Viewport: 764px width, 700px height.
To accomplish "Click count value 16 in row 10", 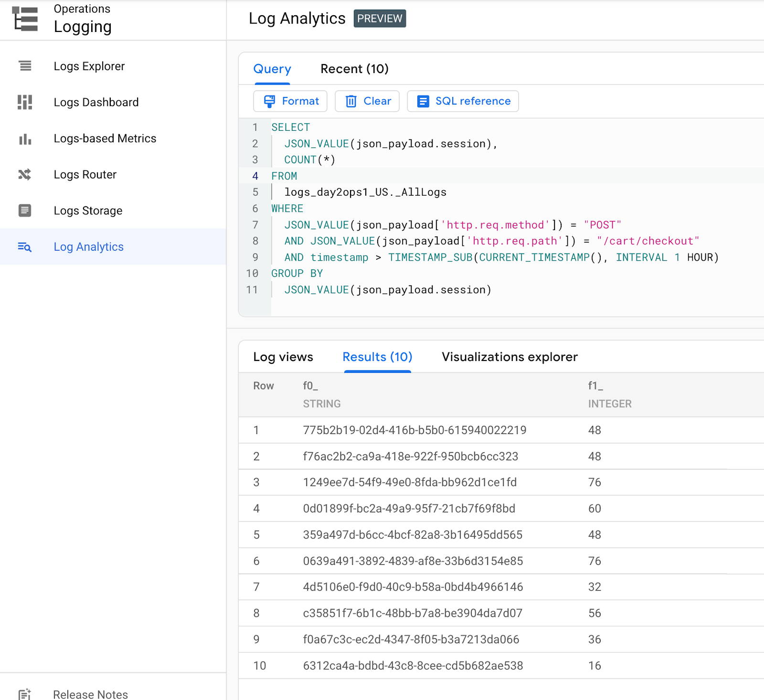I will [594, 666].
